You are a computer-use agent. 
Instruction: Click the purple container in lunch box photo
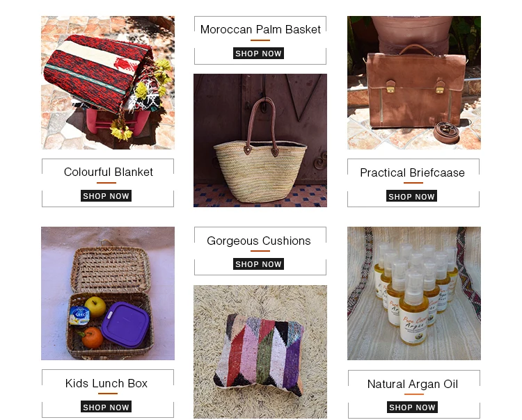125,325
